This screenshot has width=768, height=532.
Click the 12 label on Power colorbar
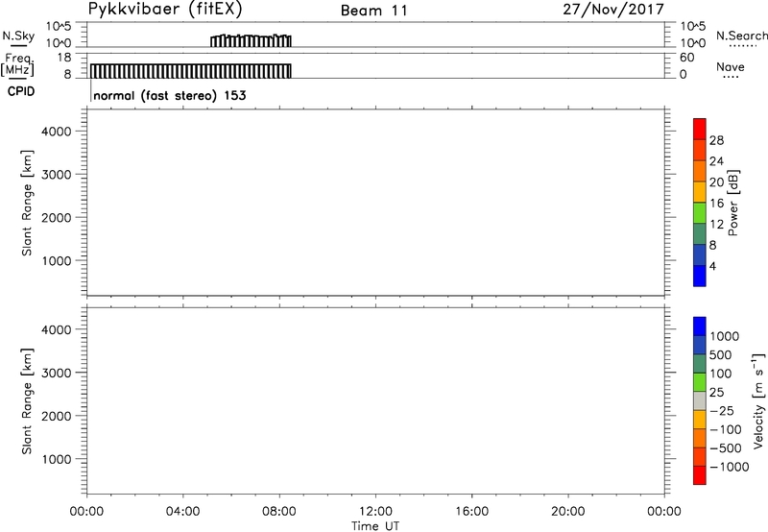pyautogui.click(x=716, y=225)
